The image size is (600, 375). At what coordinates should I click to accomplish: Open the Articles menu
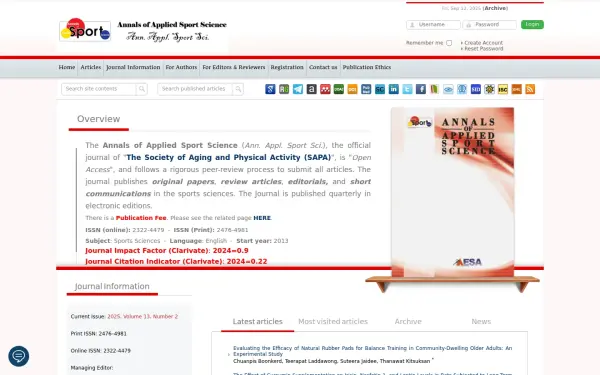(x=91, y=67)
